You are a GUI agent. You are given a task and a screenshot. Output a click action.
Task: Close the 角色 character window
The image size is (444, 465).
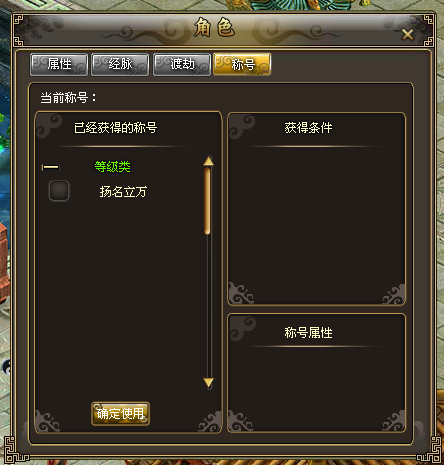(x=407, y=34)
